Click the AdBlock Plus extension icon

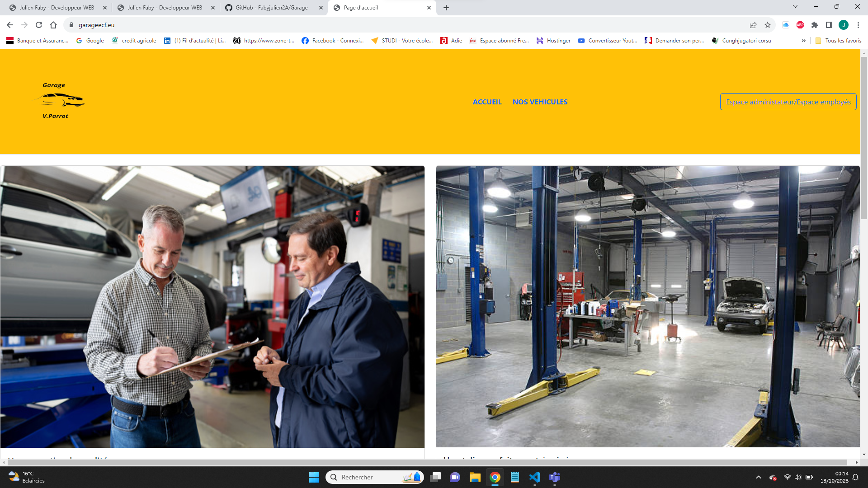800,25
